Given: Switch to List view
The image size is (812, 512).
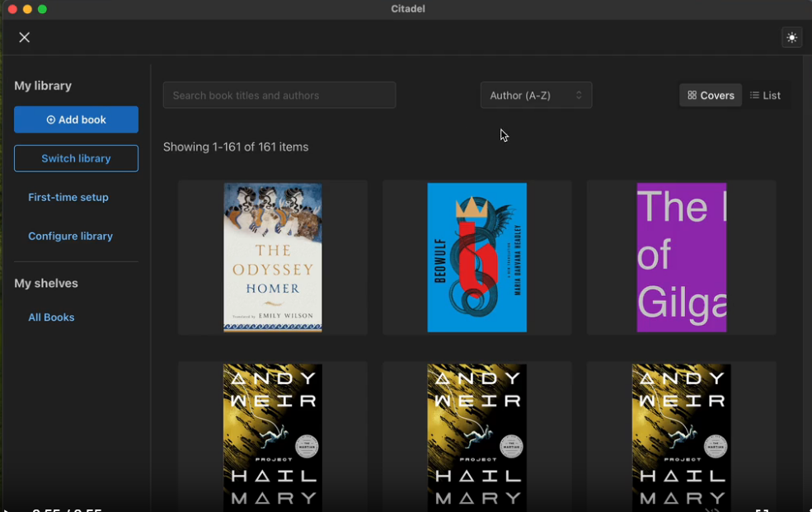Looking at the screenshot, I should click(765, 96).
